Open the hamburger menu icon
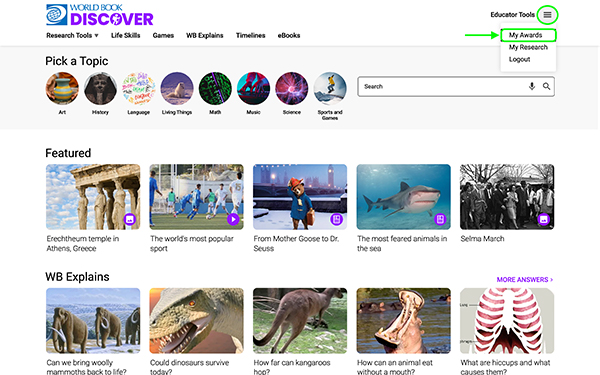This screenshot has height=375, width=600. [547, 15]
